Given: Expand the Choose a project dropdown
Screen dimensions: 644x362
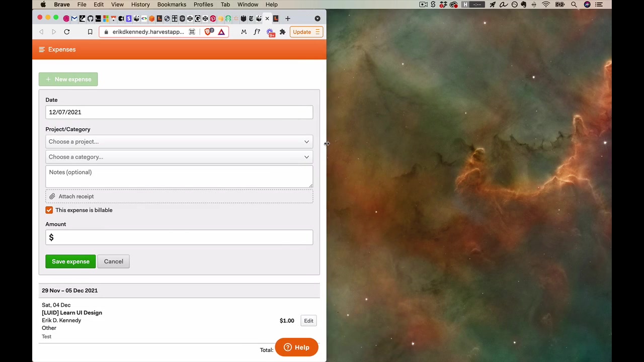Looking at the screenshot, I should [x=179, y=142].
